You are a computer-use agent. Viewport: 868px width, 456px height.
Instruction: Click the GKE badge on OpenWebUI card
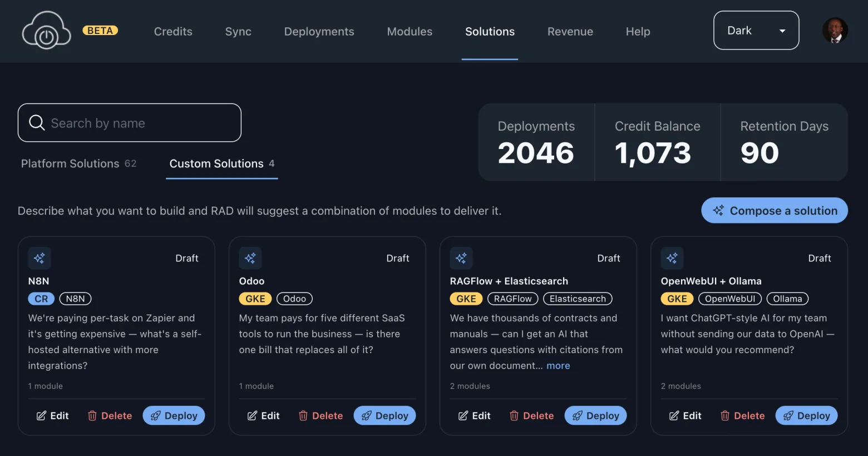click(677, 299)
